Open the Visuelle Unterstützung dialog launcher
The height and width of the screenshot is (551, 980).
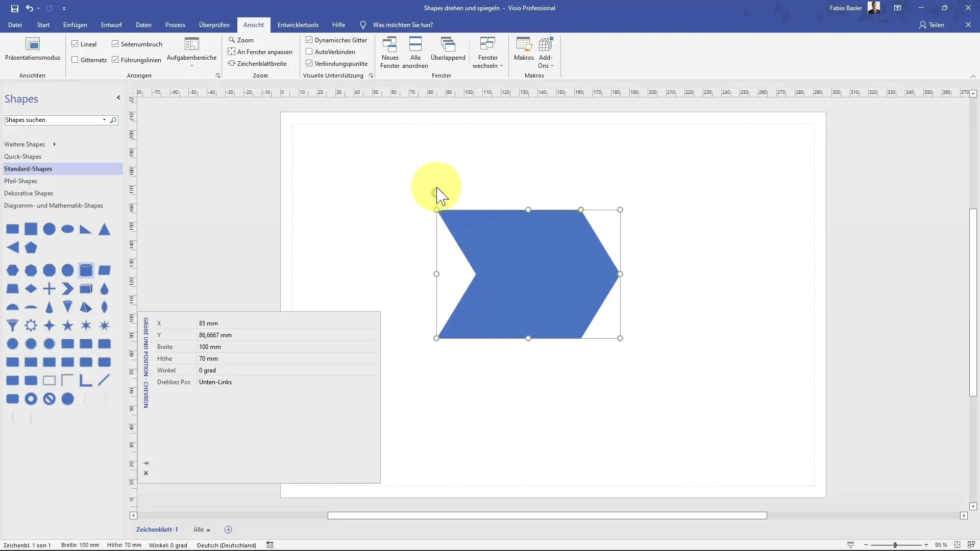[371, 76]
